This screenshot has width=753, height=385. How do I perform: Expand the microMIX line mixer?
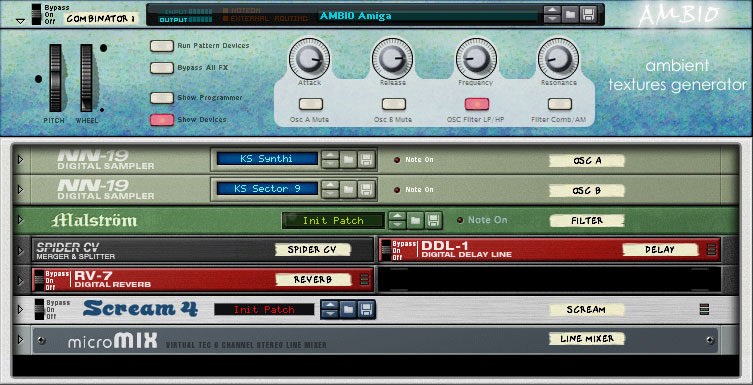20,339
